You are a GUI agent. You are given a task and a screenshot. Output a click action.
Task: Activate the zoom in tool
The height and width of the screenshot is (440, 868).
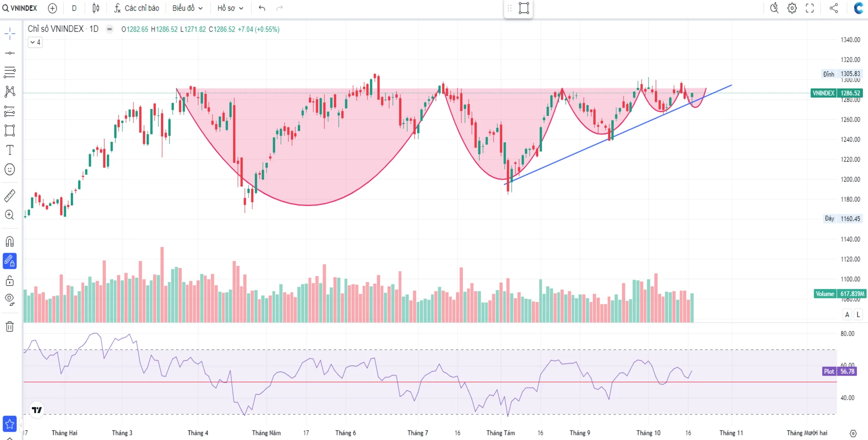(10, 215)
